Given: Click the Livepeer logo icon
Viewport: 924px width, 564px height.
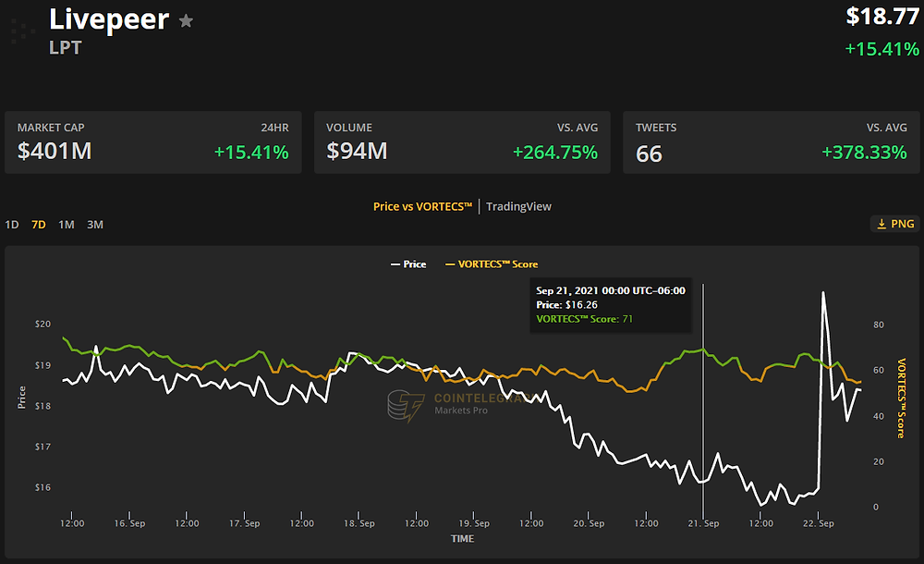Looking at the screenshot, I should pyautogui.click(x=23, y=31).
